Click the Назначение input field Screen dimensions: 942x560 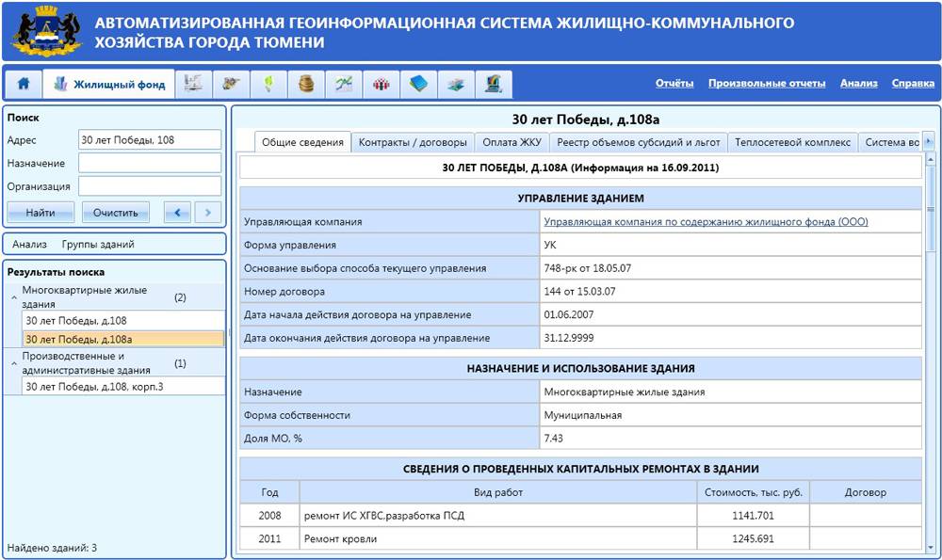[150, 163]
